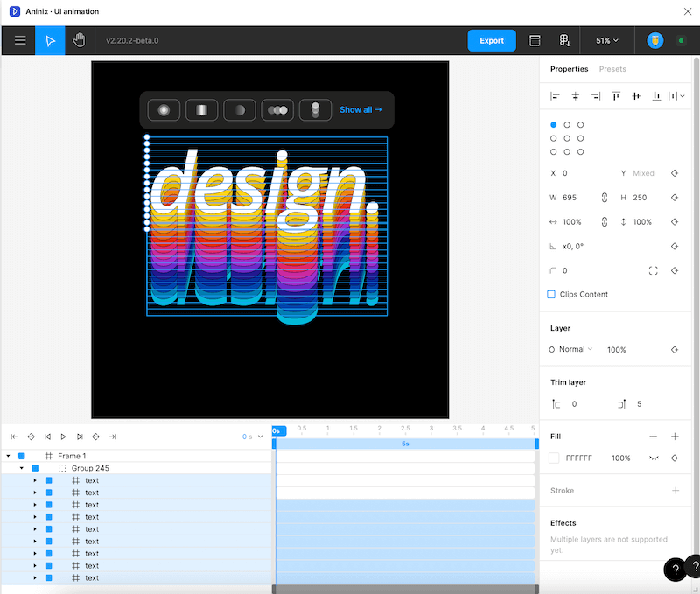
Task: Toggle the fill visibility eye icon
Action: pos(654,458)
